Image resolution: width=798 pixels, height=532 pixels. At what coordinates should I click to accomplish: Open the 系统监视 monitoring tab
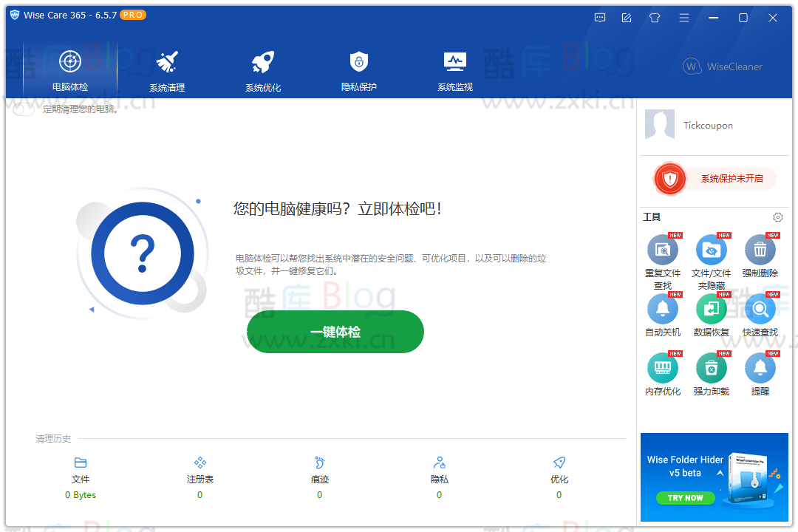454,70
